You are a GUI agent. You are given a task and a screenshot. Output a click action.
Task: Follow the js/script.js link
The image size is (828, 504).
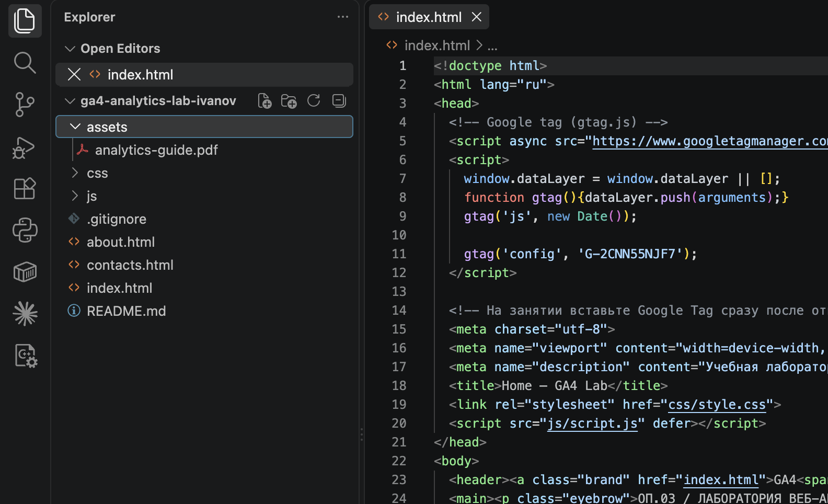pos(592,423)
